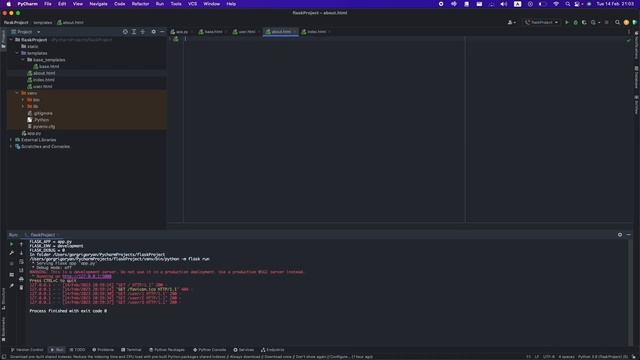Open Project panel gear options

click(153, 31)
